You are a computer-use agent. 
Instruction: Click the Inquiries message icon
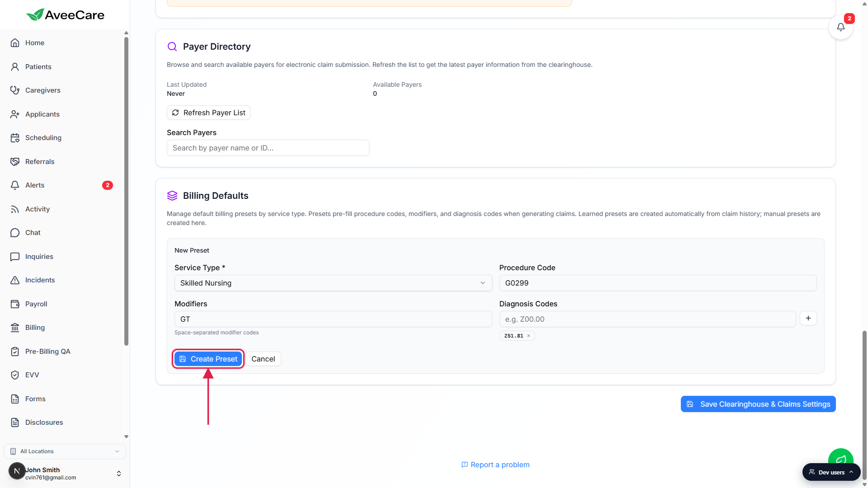pos(15,257)
